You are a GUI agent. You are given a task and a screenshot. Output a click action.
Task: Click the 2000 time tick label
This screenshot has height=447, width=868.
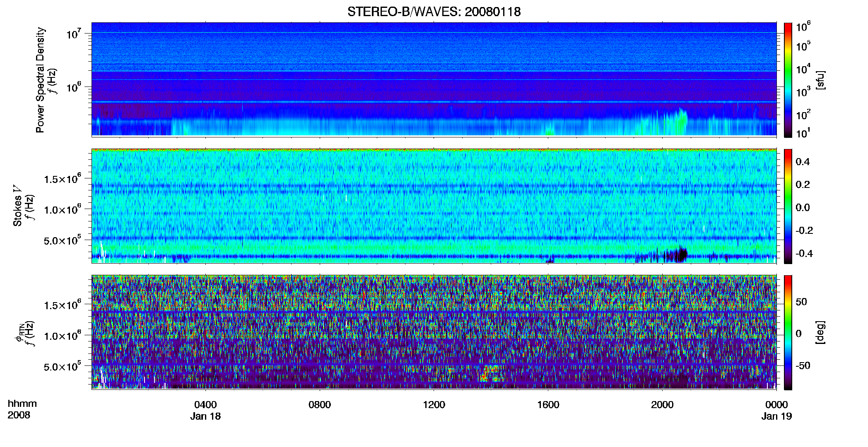(x=662, y=405)
